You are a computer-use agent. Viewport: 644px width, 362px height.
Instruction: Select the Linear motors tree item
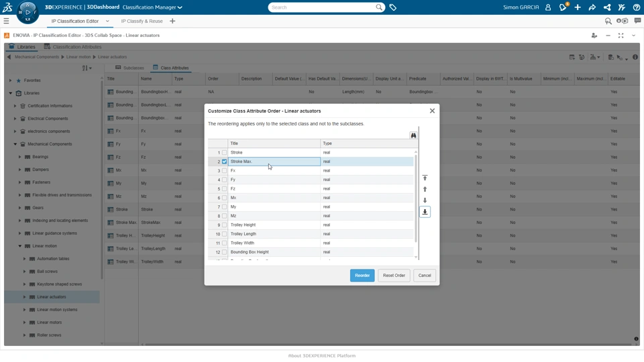[49, 322]
